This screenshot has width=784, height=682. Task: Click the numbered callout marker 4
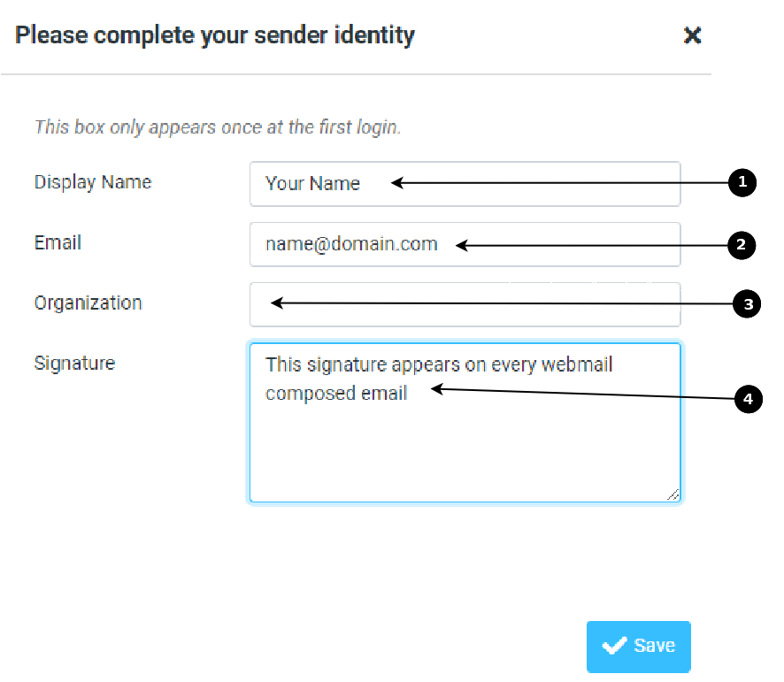[749, 399]
